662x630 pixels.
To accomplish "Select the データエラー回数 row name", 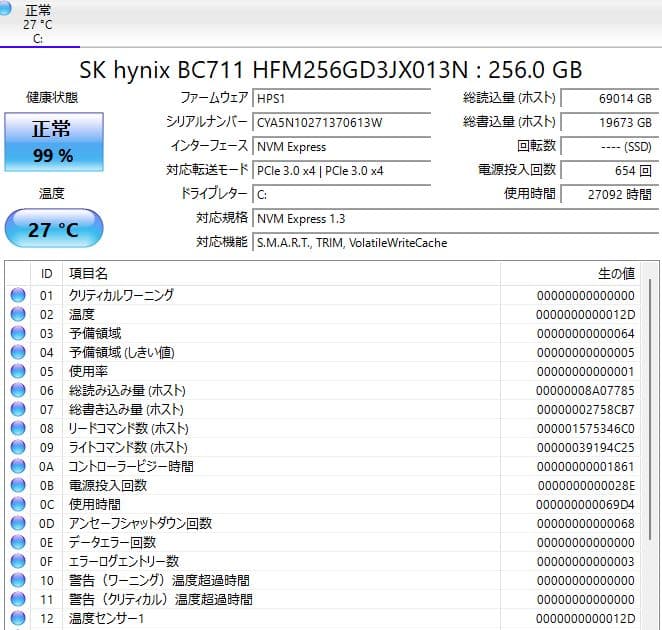I will click(112, 542).
